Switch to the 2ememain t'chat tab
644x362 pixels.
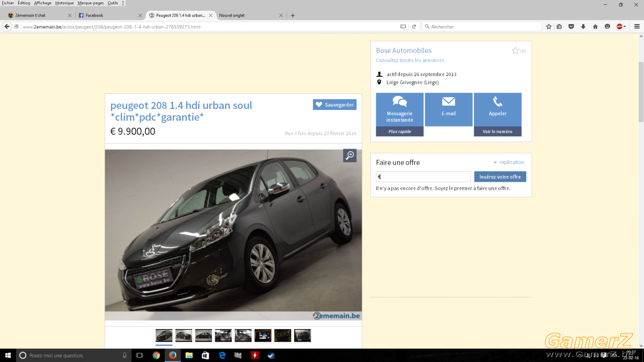click(x=39, y=16)
